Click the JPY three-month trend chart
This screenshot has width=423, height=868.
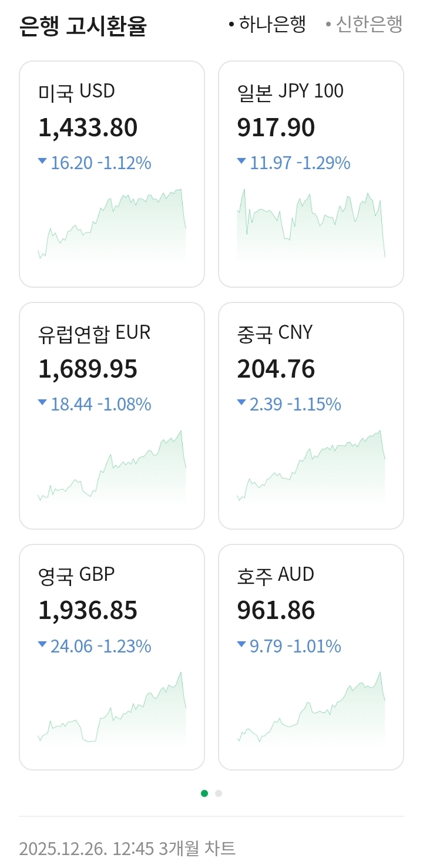pyautogui.click(x=311, y=226)
